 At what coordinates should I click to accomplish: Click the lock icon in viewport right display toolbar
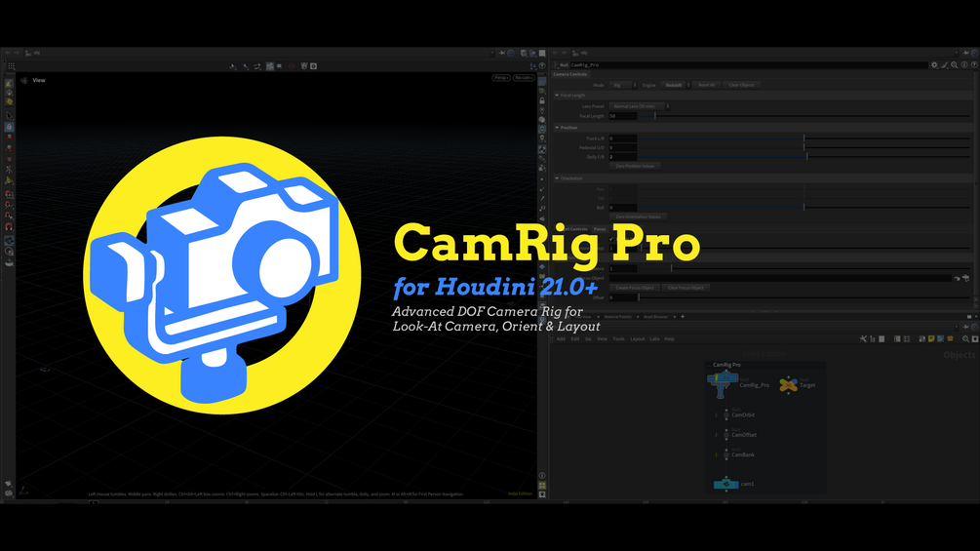coord(542,100)
